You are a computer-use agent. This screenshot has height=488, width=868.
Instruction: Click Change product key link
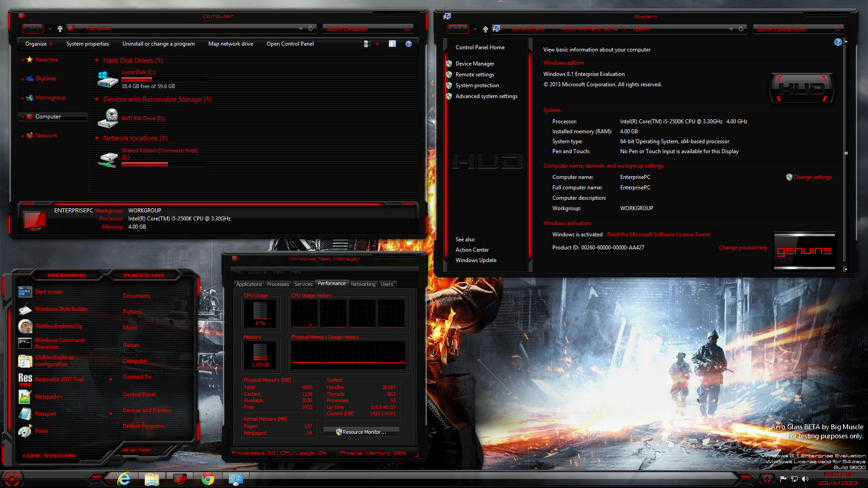tap(743, 248)
